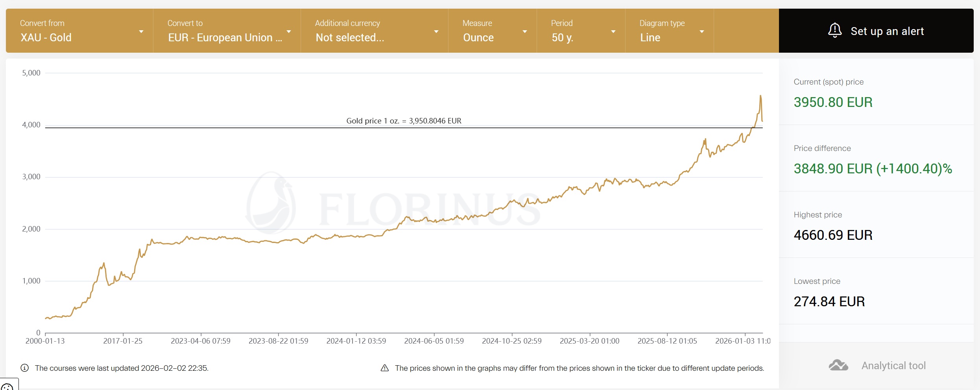This screenshot has width=980, height=390.
Task: Click the bell alert icon
Action: pos(835,30)
